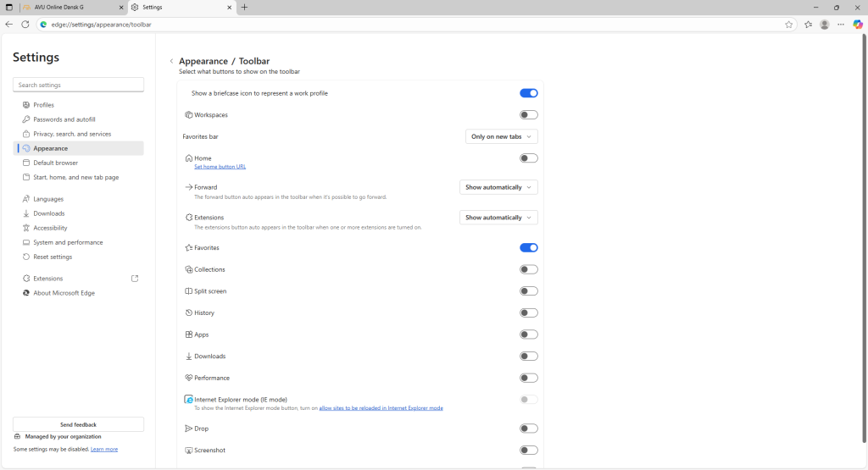This screenshot has height=470, width=868.
Task: Switch to the AVU Online Dansk G tab
Action: pyautogui.click(x=68, y=7)
